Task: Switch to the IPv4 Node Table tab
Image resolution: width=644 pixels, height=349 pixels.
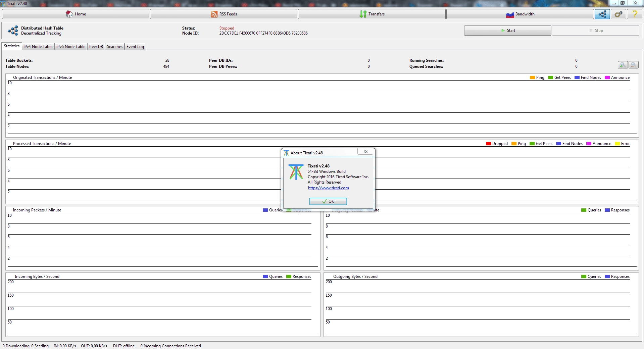Action: (38, 47)
